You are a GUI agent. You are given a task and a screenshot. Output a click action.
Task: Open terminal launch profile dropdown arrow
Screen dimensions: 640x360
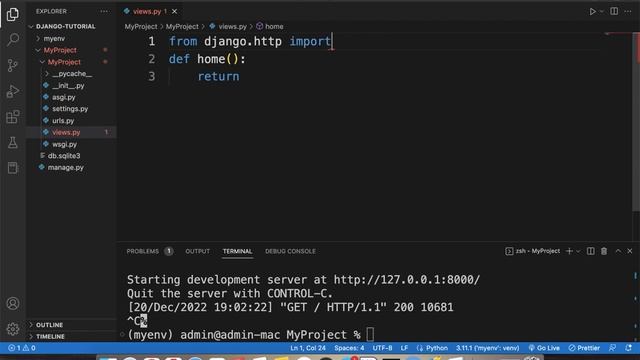pyautogui.click(x=578, y=251)
